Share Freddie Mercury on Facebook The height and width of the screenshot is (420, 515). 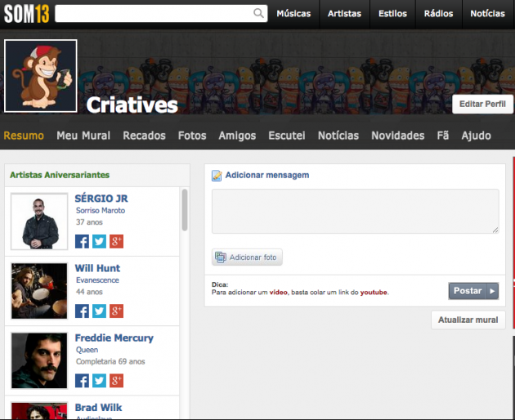click(x=82, y=381)
